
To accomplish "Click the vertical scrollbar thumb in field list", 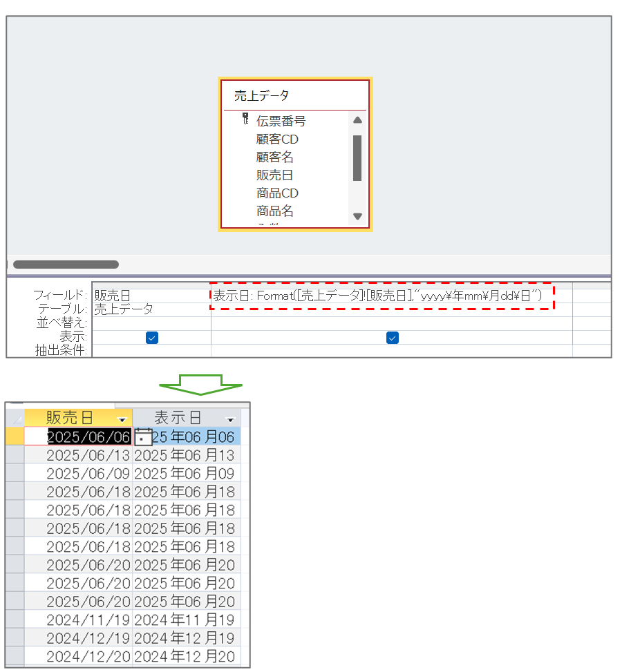I will point(357,157).
